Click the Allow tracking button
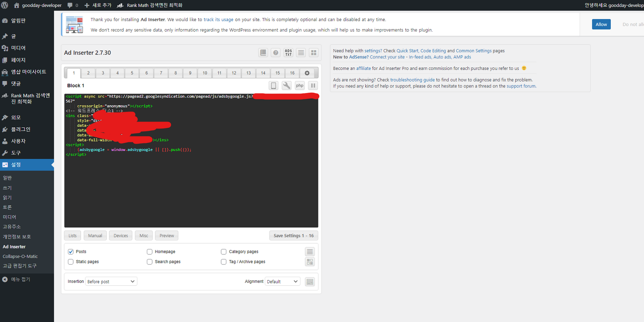The height and width of the screenshot is (322, 644). click(x=601, y=24)
